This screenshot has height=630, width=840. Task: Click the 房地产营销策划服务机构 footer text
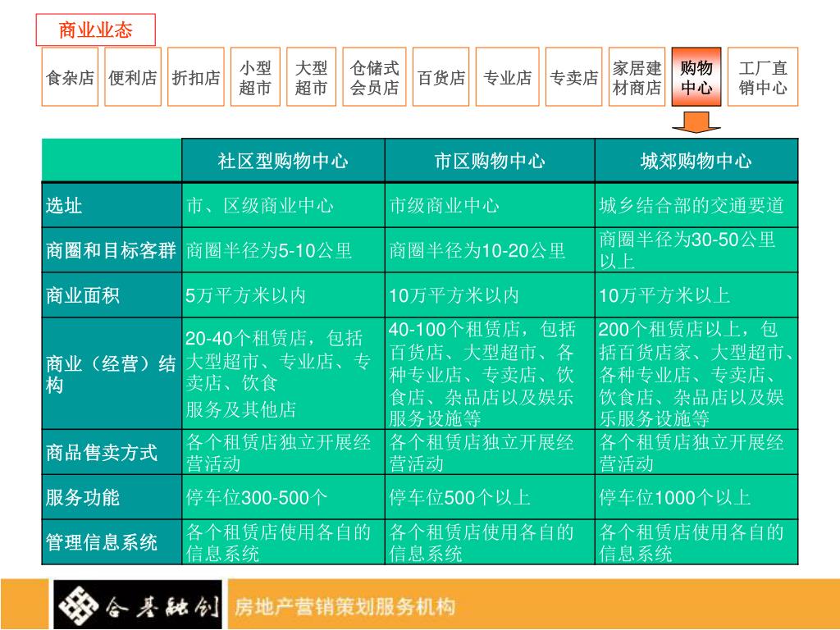[345, 606]
